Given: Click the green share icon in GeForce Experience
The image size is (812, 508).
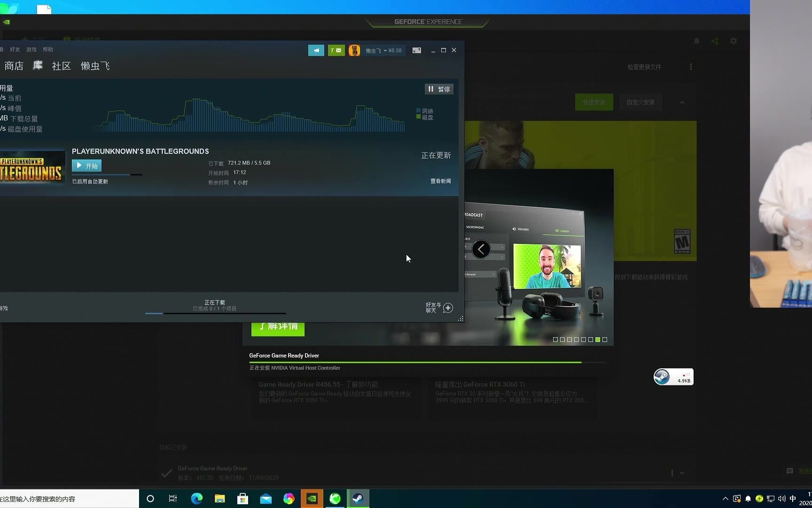Looking at the screenshot, I should pos(715,41).
